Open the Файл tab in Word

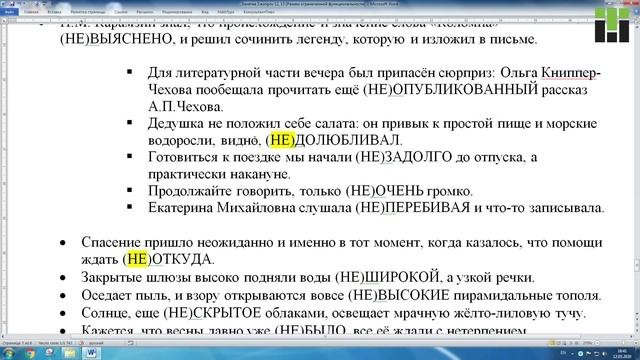tap(9, 12)
